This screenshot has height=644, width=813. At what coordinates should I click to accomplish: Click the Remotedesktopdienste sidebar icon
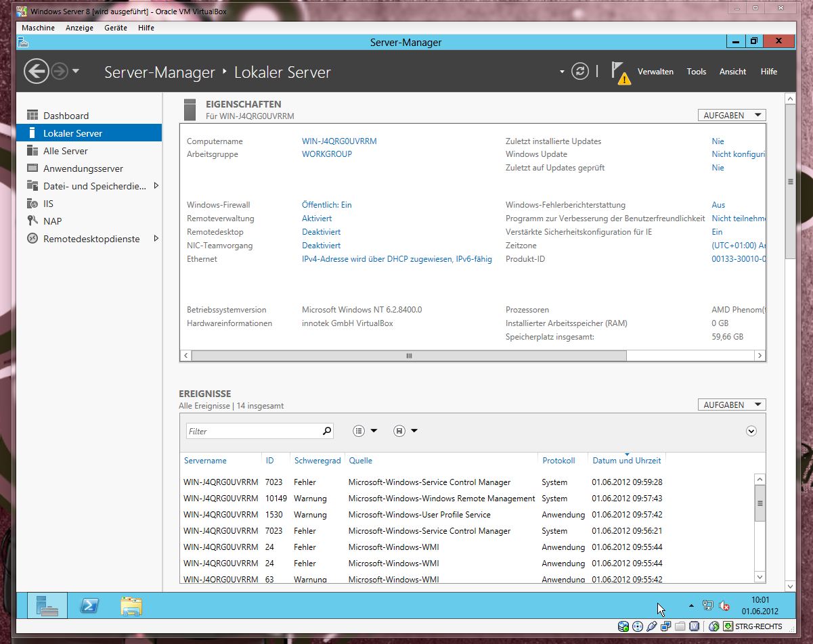point(32,238)
